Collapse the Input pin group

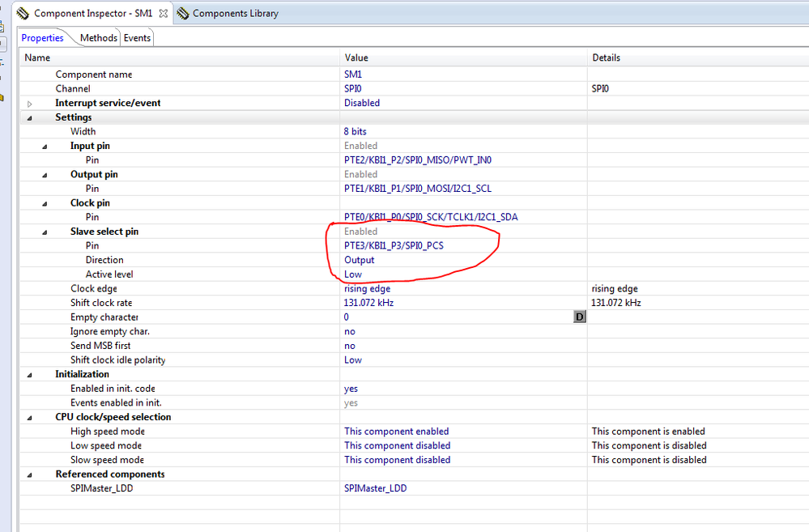tap(45, 147)
